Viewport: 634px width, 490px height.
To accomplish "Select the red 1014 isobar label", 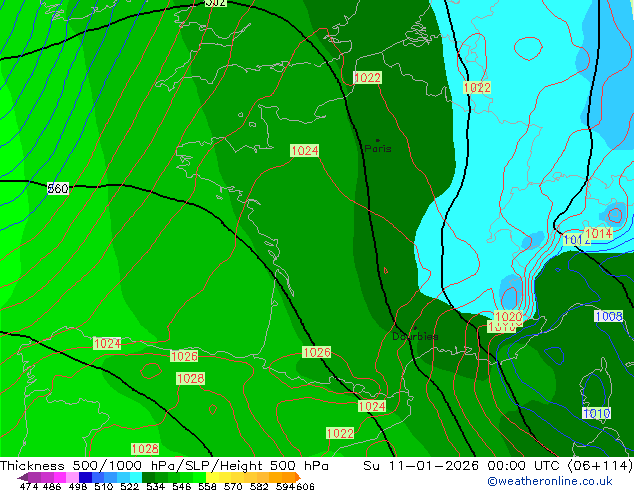I will click(x=599, y=233).
